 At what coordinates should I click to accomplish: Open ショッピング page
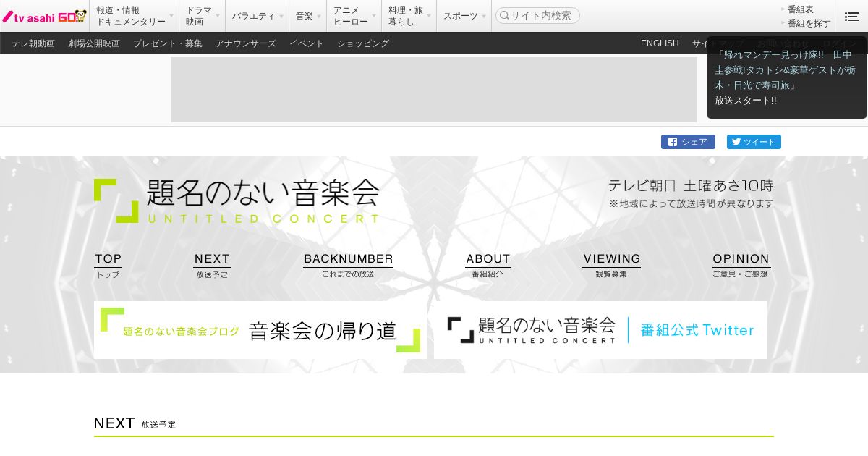[363, 43]
